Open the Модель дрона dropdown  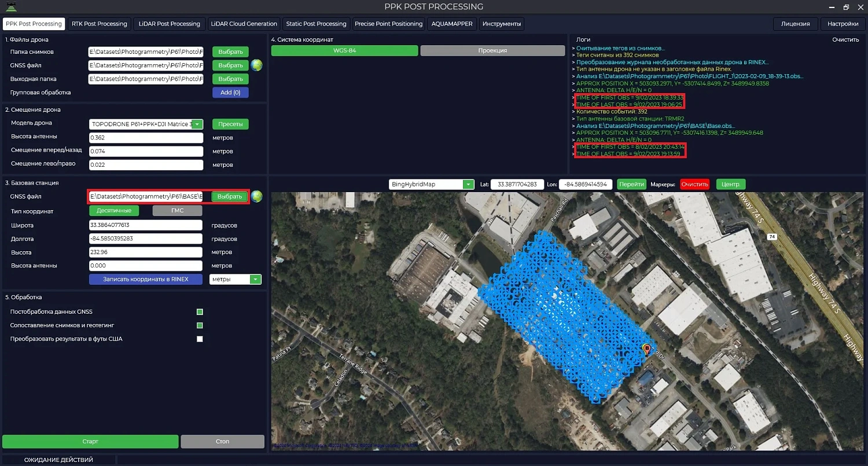(x=197, y=124)
